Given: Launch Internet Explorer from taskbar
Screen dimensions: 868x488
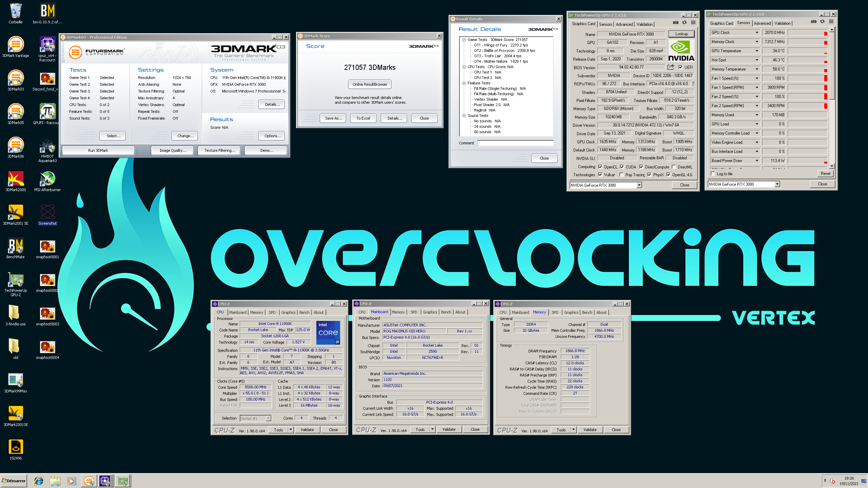Looking at the screenshot, I should pos(39,481).
